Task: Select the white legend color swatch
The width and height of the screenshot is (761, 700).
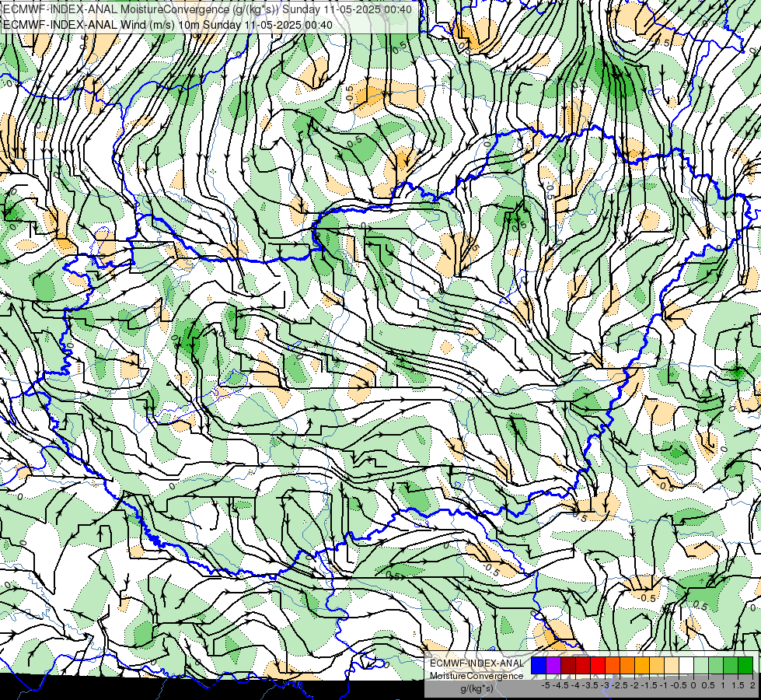Action: [686, 665]
